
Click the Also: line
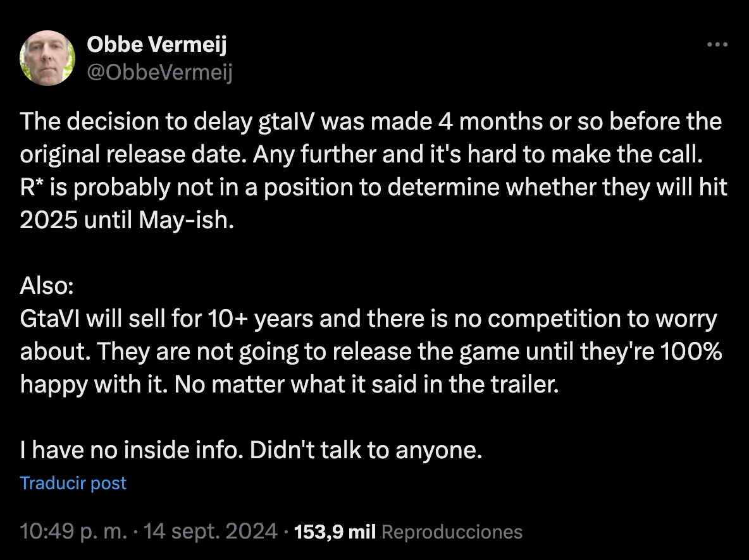(x=47, y=286)
